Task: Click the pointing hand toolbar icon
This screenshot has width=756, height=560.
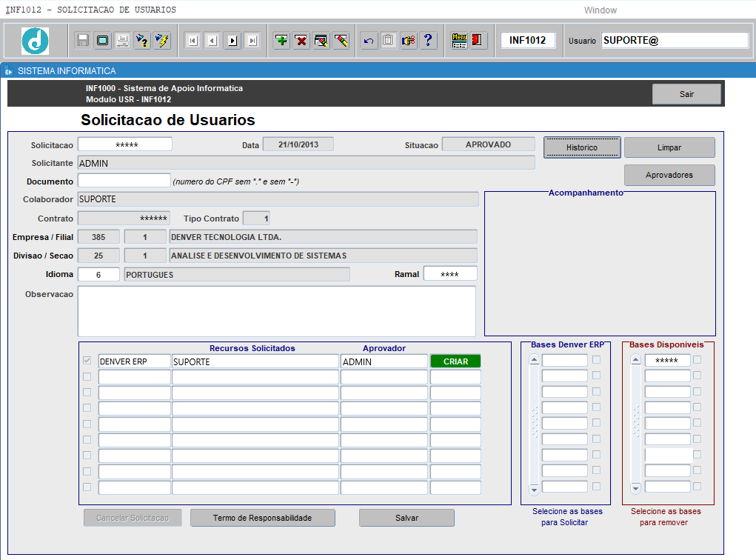Action: (x=409, y=41)
